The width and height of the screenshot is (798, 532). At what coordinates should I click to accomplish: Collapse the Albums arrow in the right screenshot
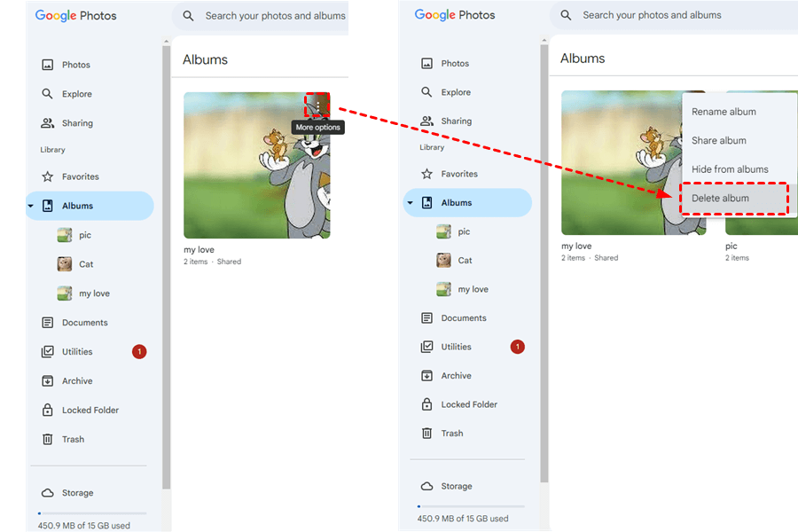[x=410, y=203]
